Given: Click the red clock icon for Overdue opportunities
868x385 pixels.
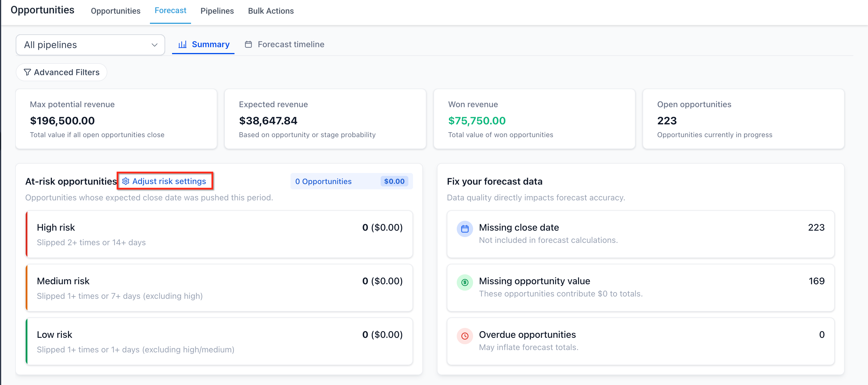Looking at the screenshot, I should pos(465,336).
